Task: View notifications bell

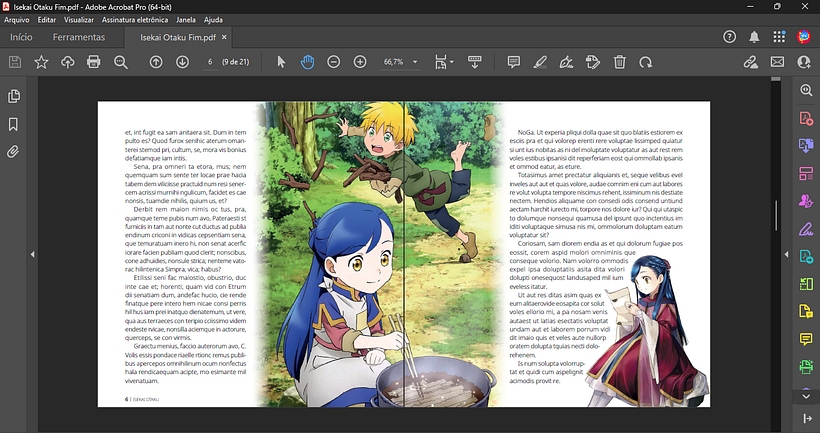Action: point(754,37)
